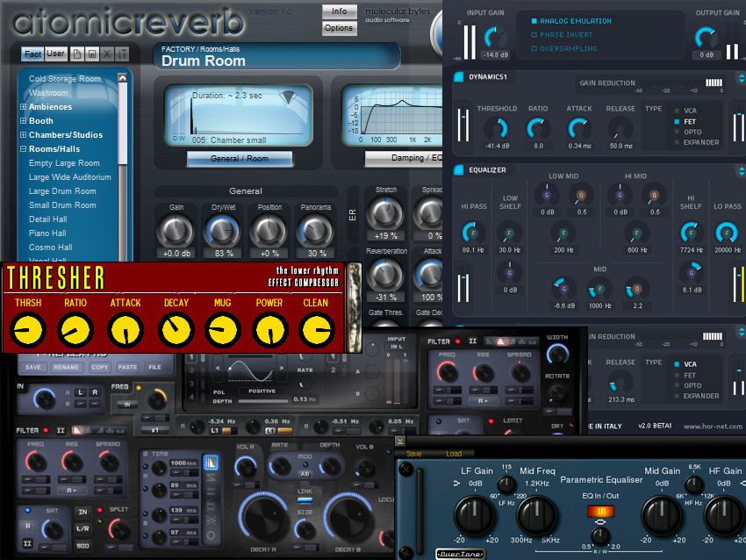The height and width of the screenshot is (560, 746).
Task: Switch to the User presets tab
Action: click(x=55, y=54)
